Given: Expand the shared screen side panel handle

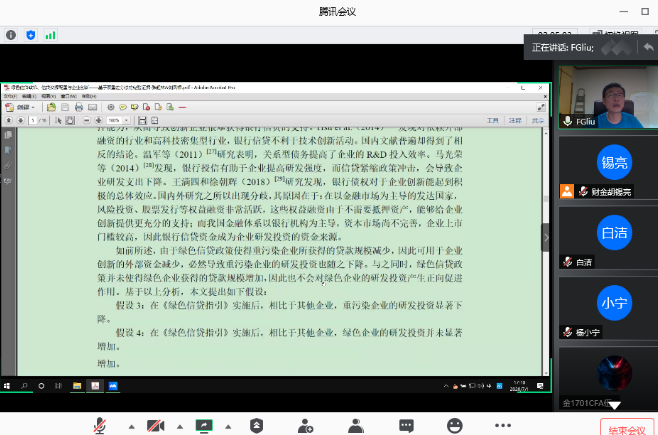Looking at the screenshot, I should [x=546, y=237].
